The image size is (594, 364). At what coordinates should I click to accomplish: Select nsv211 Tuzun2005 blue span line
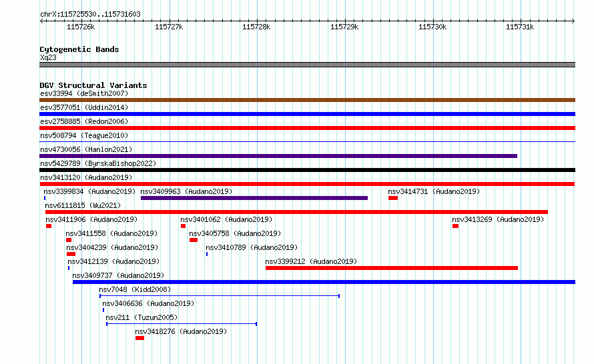182,324
